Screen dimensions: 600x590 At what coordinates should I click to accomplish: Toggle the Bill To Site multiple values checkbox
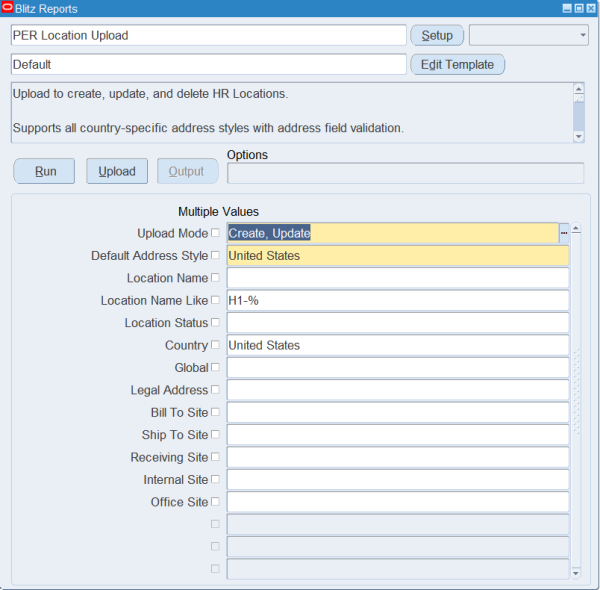click(215, 412)
